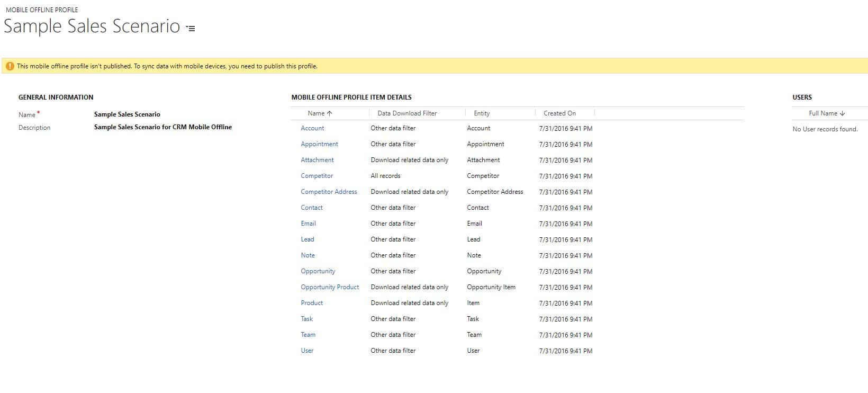Open the Competitor Address item link

click(329, 192)
